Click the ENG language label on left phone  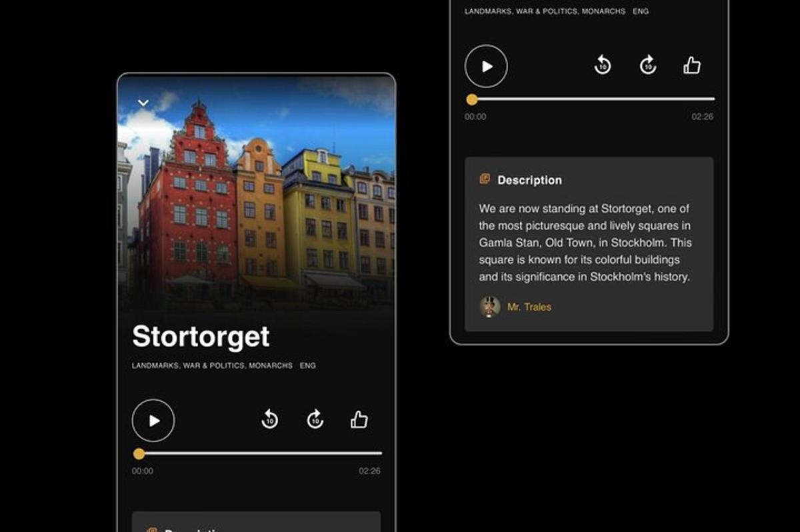pyautogui.click(x=308, y=365)
